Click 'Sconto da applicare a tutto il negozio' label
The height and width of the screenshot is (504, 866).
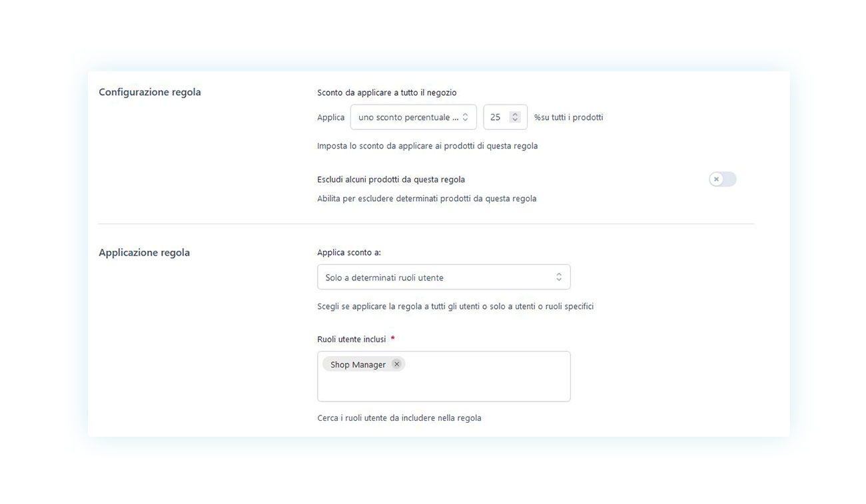387,93
